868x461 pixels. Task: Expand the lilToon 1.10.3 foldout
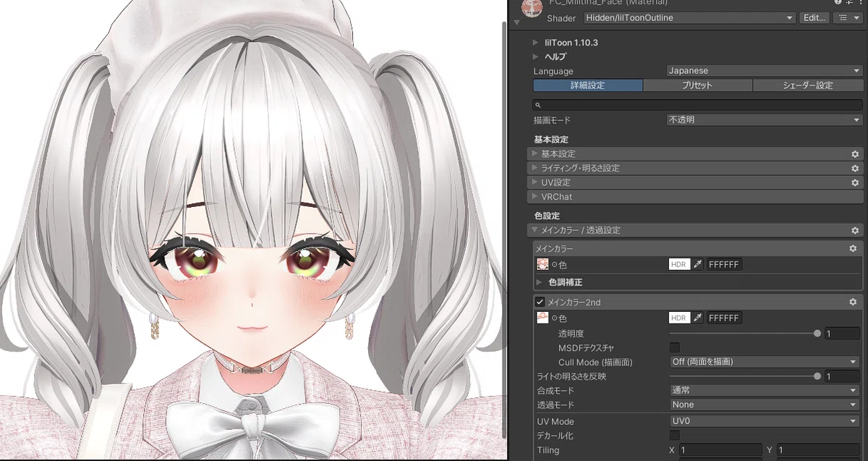[x=536, y=43]
